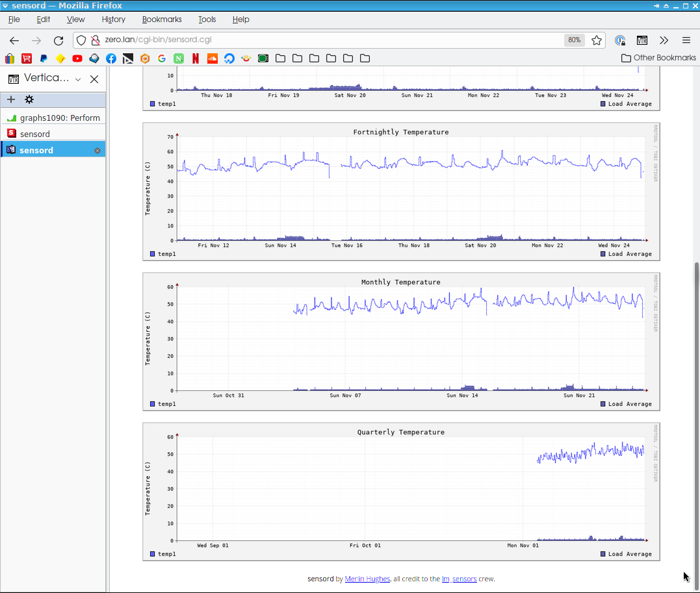The height and width of the screenshot is (593, 700).
Task: Open the Bookmarks menu
Action: tap(162, 19)
